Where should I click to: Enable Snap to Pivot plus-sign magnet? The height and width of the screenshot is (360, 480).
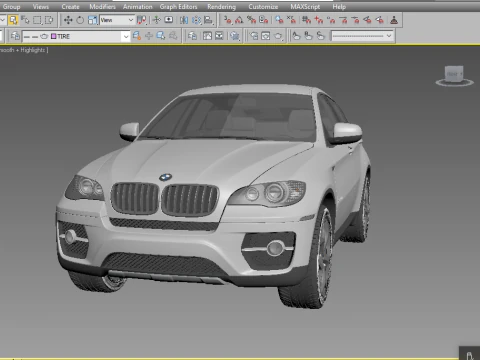(x=319, y=20)
